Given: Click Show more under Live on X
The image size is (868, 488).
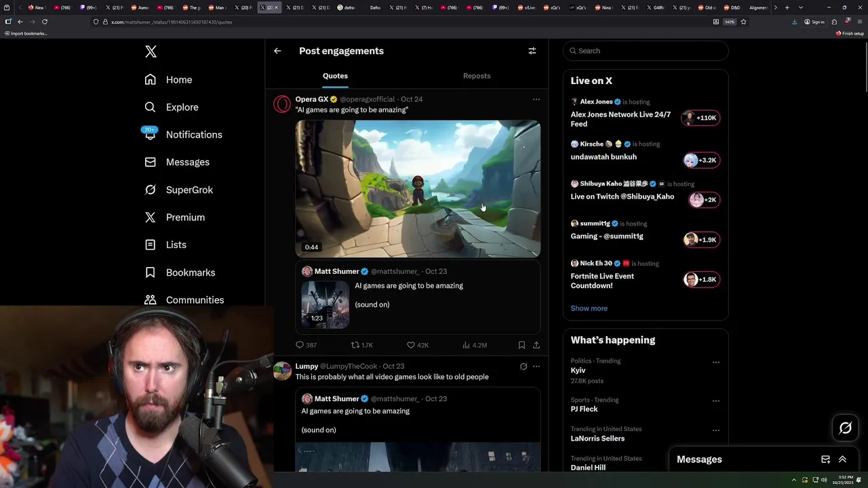Looking at the screenshot, I should (589, 308).
